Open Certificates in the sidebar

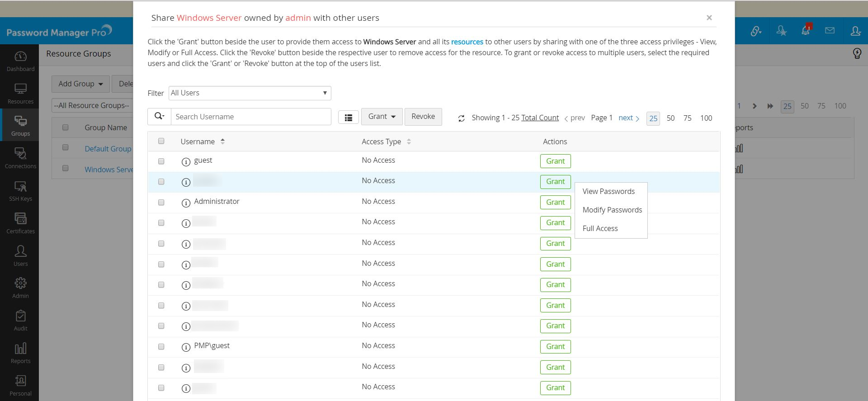tap(20, 223)
